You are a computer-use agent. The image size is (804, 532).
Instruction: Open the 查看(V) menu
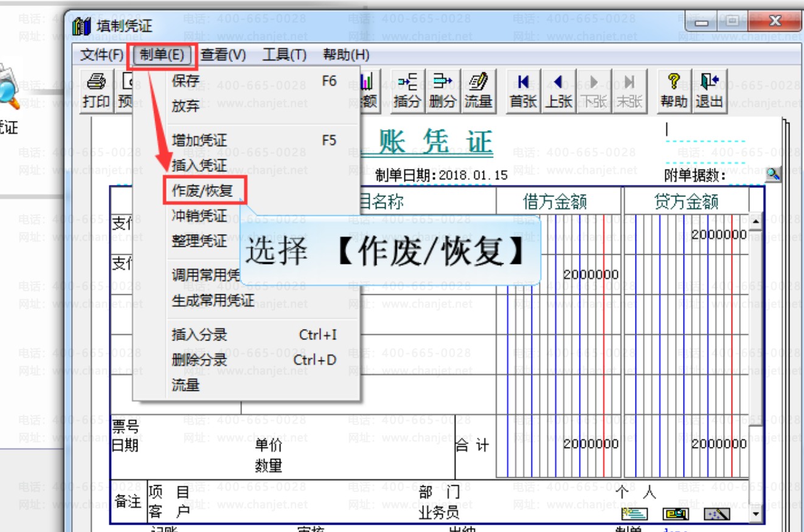point(223,55)
